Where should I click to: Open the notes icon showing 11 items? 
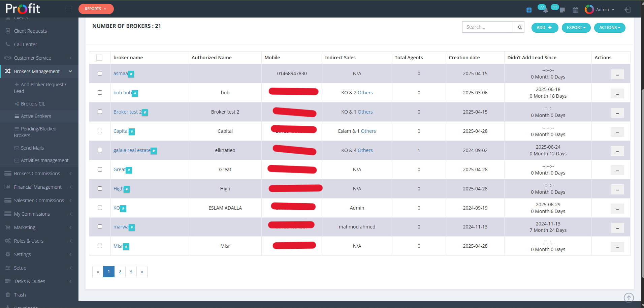pos(562,10)
